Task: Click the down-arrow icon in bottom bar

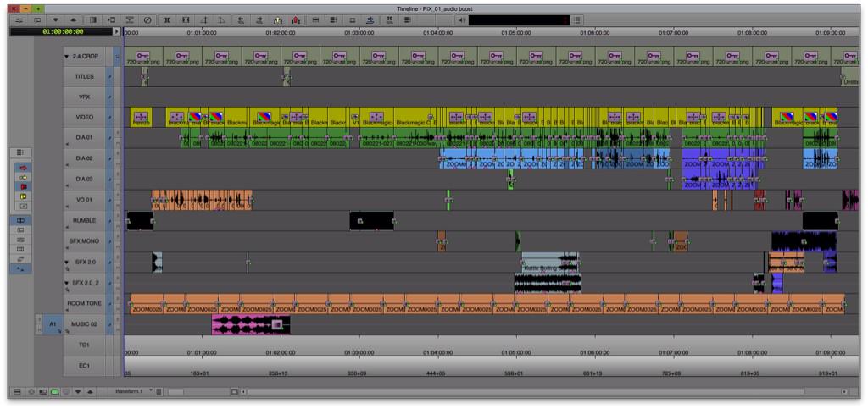Action: pos(78,391)
